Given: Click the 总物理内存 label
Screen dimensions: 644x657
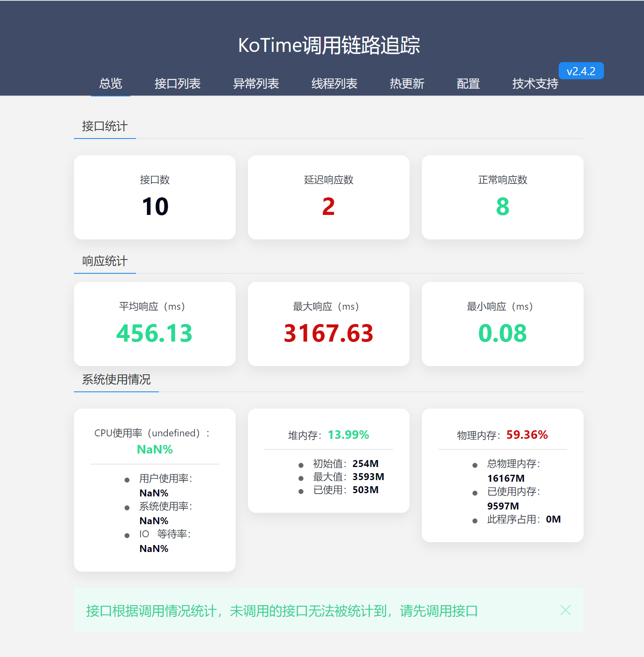Looking at the screenshot, I should tap(513, 464).
